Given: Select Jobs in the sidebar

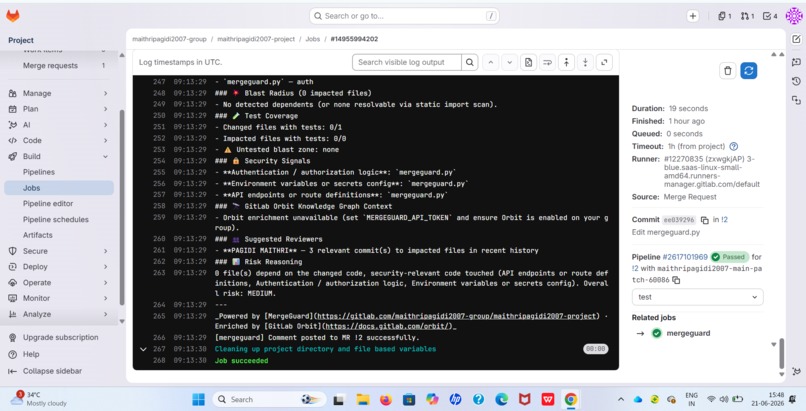Looking at the screenshot, I should click(58, 188).
